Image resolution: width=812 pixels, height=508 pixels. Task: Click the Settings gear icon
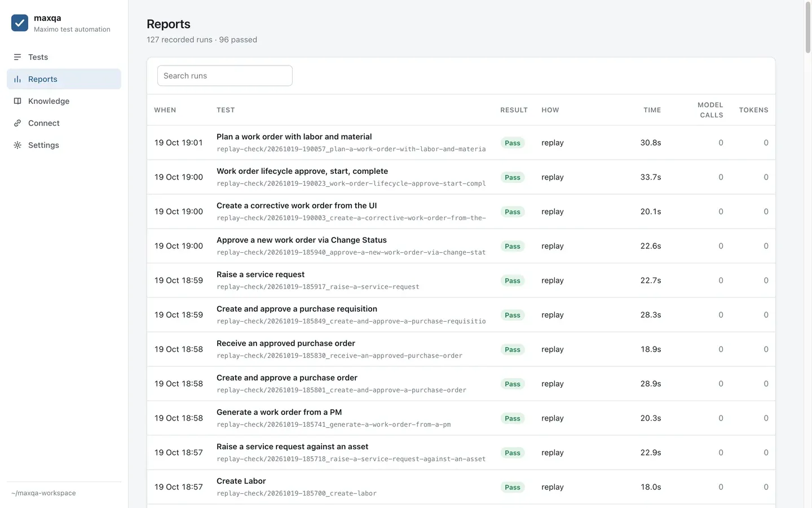tap(17, 145)
